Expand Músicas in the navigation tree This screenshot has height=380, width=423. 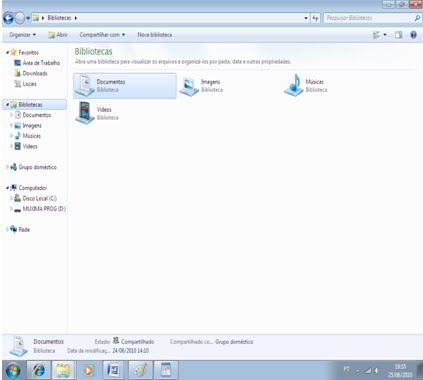[x=11, y=136]
